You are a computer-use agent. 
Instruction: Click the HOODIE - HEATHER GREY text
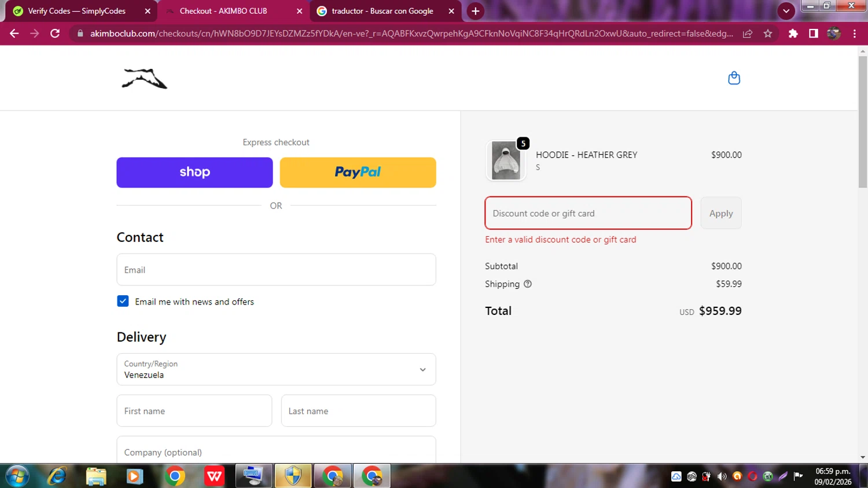pos(586,155)
